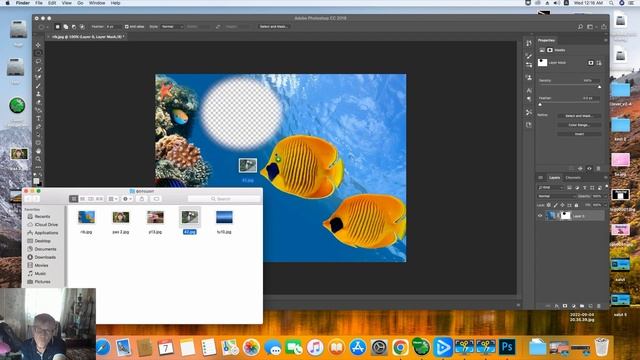This screenshot has width=640, height=360.
Task: Select the rib.jpg file thumbnail
Action: [86, 217]
